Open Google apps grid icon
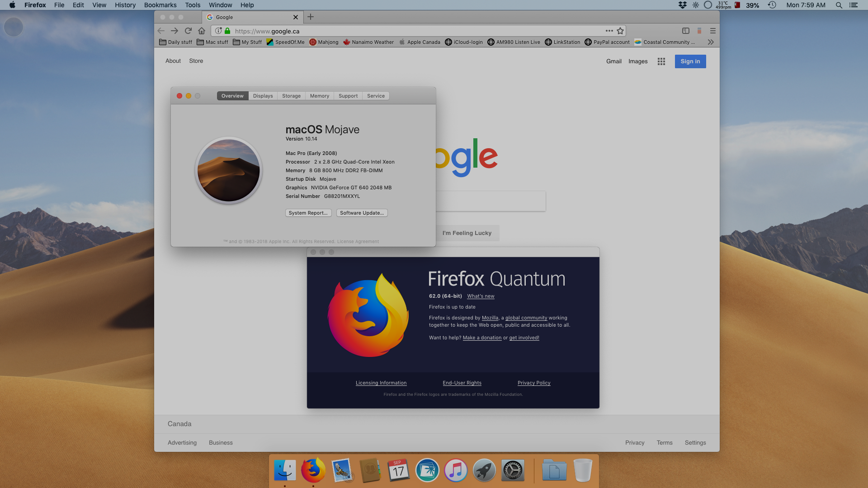868x488 pixels. pos(661,61)
